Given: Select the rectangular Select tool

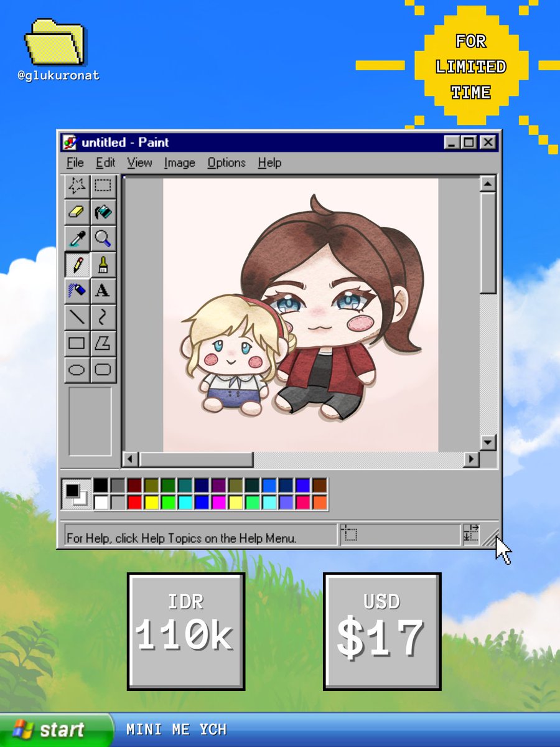Looking at the screenshot, I should click(x=103, y=186).
